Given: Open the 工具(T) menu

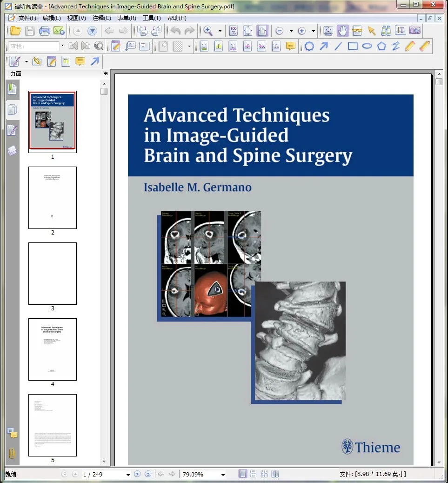Looking at the screenshot, I should click(x=152, y=18).
